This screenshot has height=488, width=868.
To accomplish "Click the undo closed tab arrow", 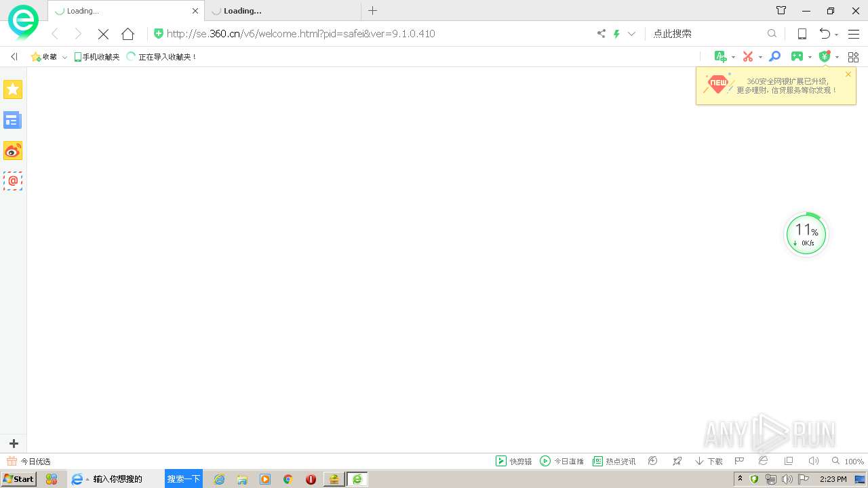I will pyautogui.click(x=825, y=34).
